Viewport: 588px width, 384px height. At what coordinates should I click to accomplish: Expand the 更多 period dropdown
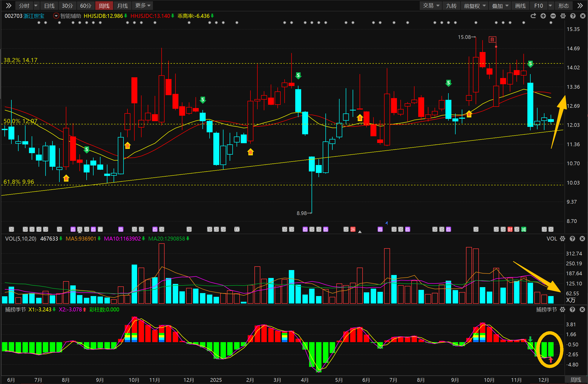point(143,5)
